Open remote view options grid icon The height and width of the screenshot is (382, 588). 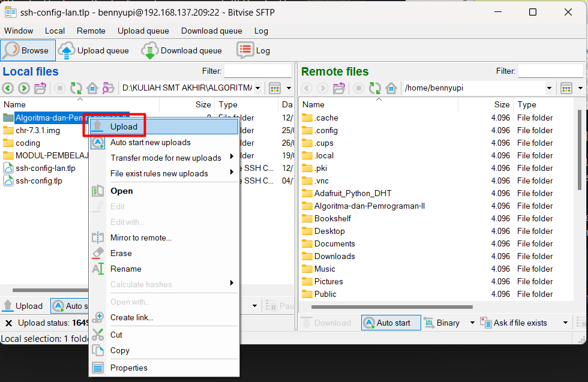[566, 89]
